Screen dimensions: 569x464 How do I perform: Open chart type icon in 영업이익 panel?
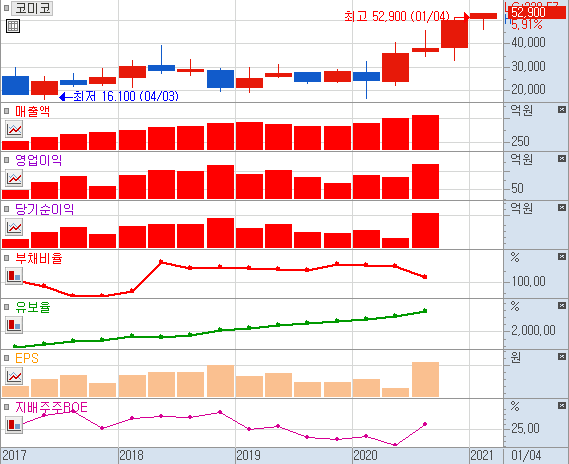tap(14, 178)
